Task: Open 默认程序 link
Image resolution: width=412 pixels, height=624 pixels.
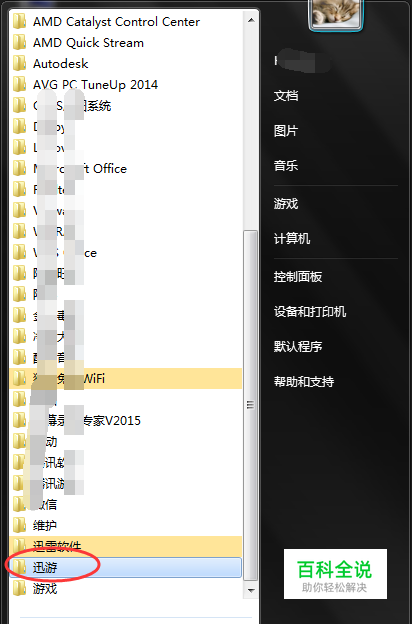Action: pos(298,347)
